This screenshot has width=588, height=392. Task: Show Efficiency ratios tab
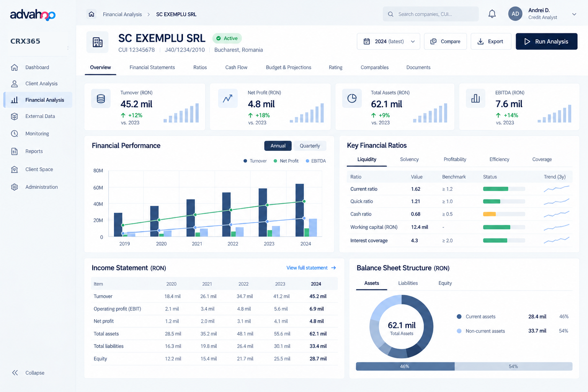click(499, 159)
